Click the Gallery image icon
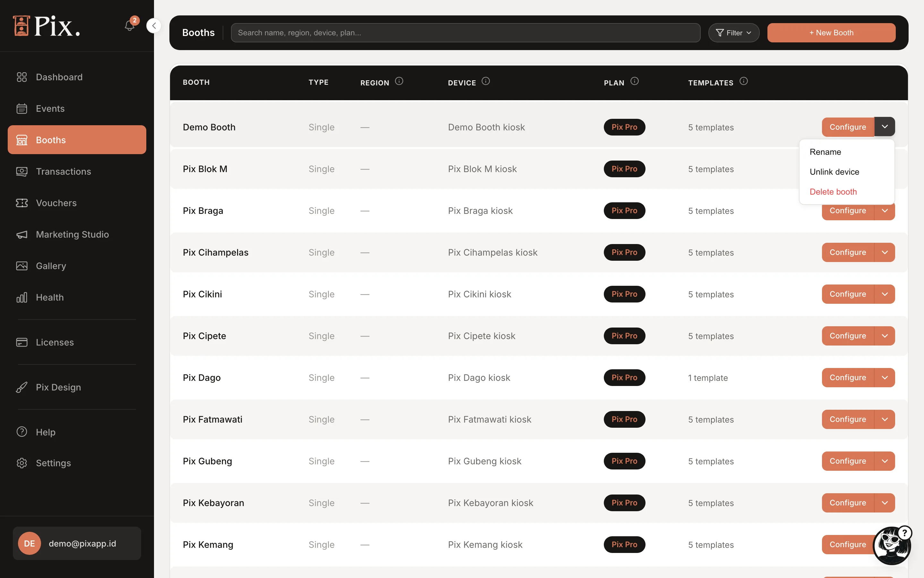Viewport: 924px width, 578px height. coord(22,266)
